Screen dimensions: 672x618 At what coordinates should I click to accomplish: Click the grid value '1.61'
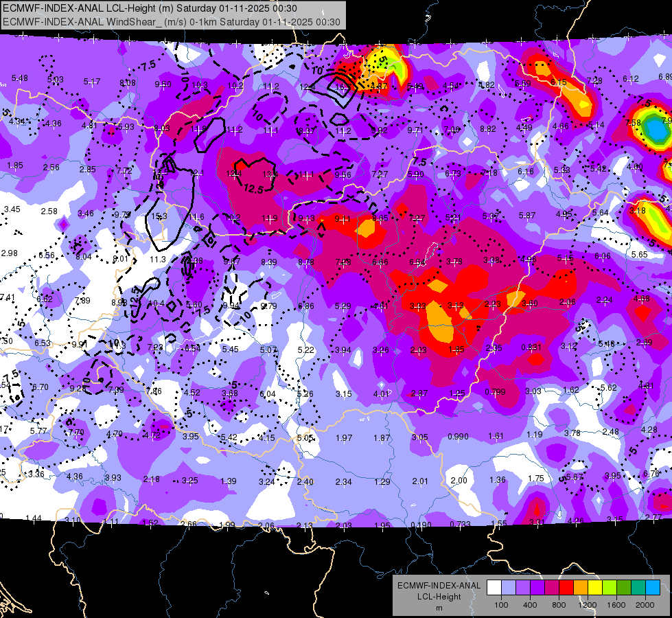(x=496, y=436)
